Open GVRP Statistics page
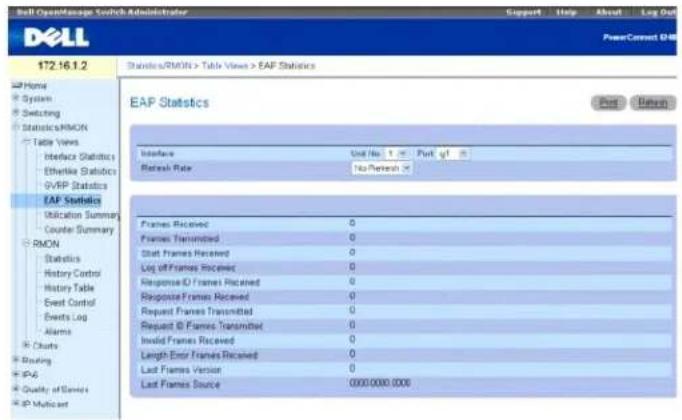The image size is (682, 420). (76, 186)
